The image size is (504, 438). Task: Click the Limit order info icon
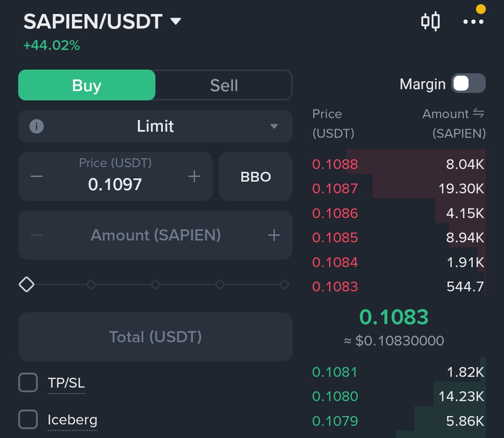pos(37,127)
